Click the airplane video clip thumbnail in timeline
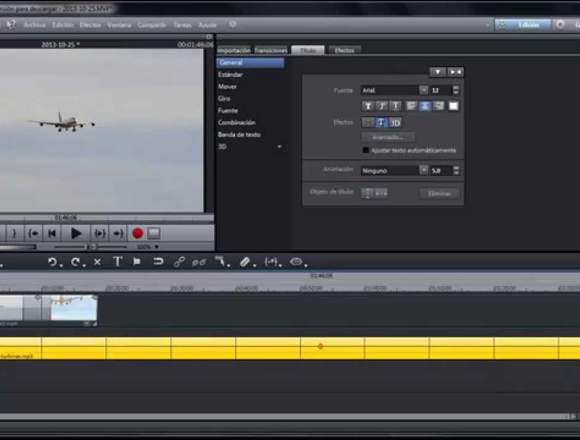 click(74, 308)
